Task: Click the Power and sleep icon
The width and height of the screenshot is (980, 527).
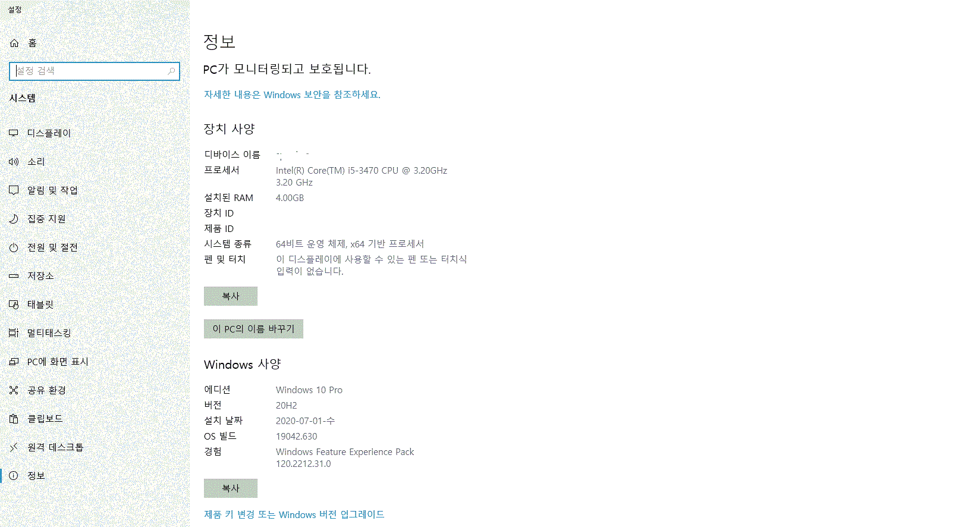Action: 14,247
